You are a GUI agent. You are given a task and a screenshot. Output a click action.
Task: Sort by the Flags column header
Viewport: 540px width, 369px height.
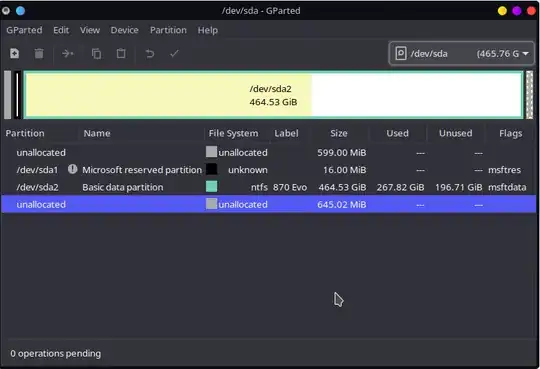[x=510, y=133]
